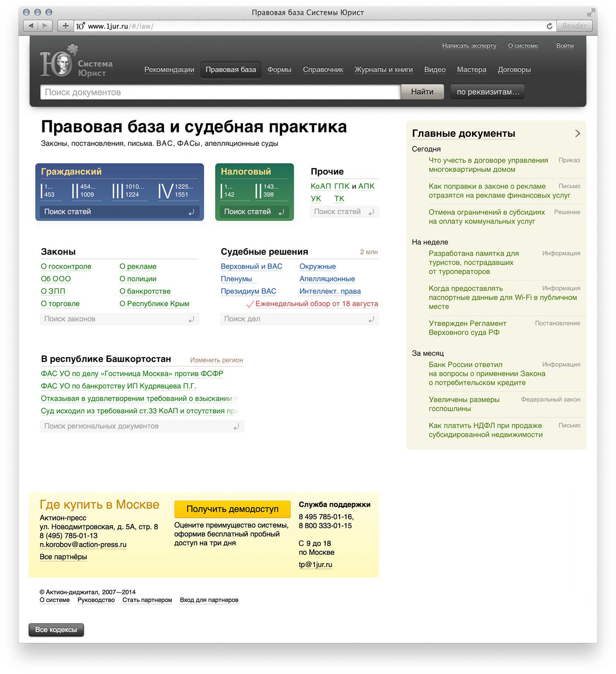Switch to the Формы tab
The width and height of the screenshot is (616, 674).
[279, 70]
